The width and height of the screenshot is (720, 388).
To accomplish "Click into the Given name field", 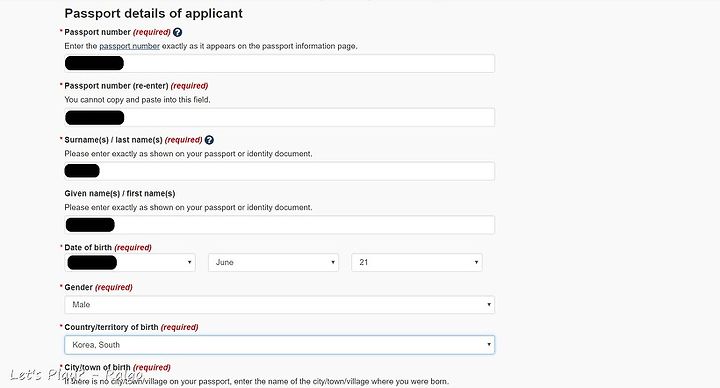I will click(280, 225).
